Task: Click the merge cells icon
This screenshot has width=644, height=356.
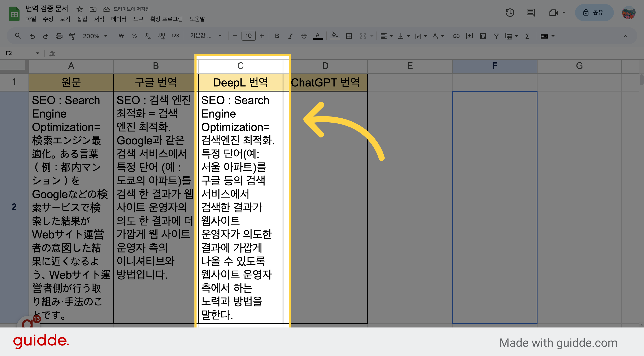Action: point(363,36)
